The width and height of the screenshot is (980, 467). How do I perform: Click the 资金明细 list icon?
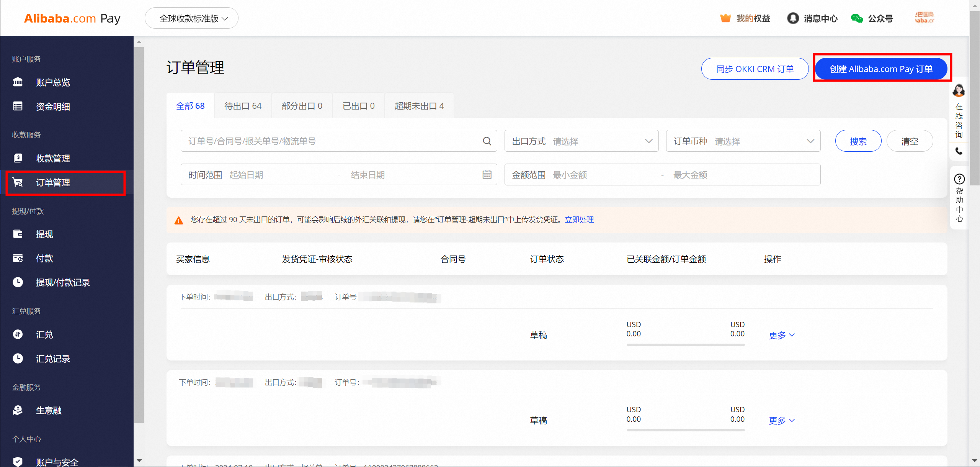(x=18, y=106)
